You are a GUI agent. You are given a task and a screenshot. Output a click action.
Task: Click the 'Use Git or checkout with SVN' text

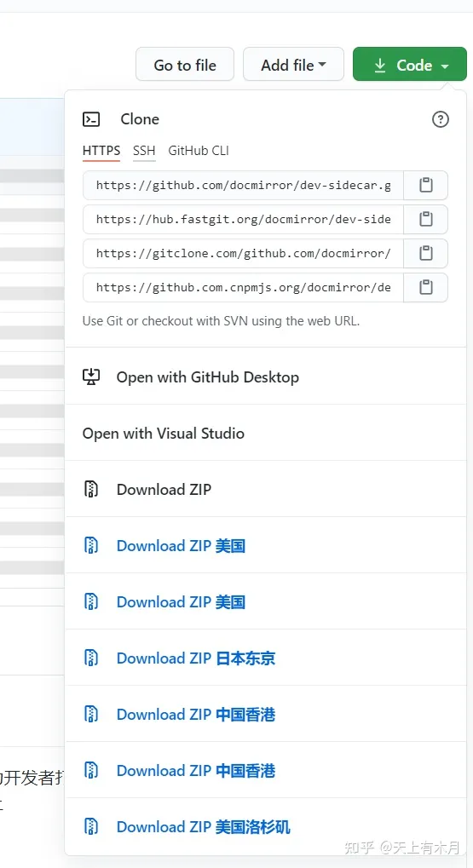coord(221,321)
